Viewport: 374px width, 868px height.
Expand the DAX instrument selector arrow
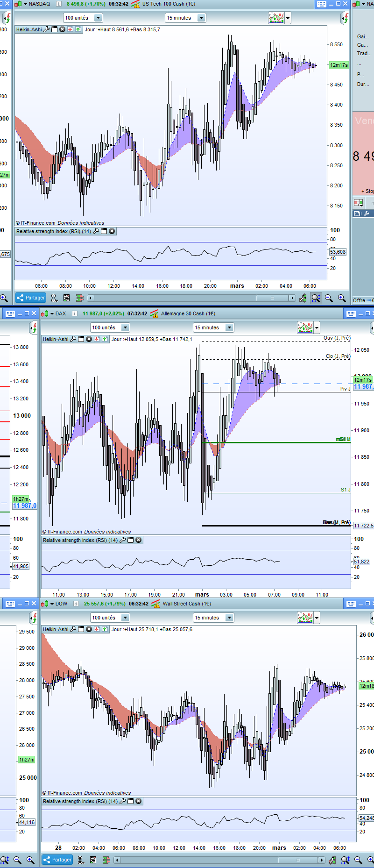tap(52, 313)
